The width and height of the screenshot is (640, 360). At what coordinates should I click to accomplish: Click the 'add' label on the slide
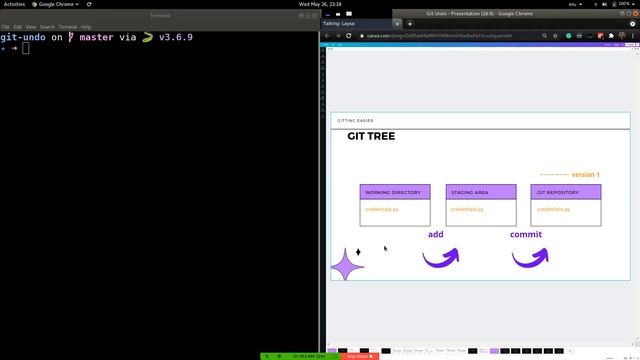click(436, 234)
